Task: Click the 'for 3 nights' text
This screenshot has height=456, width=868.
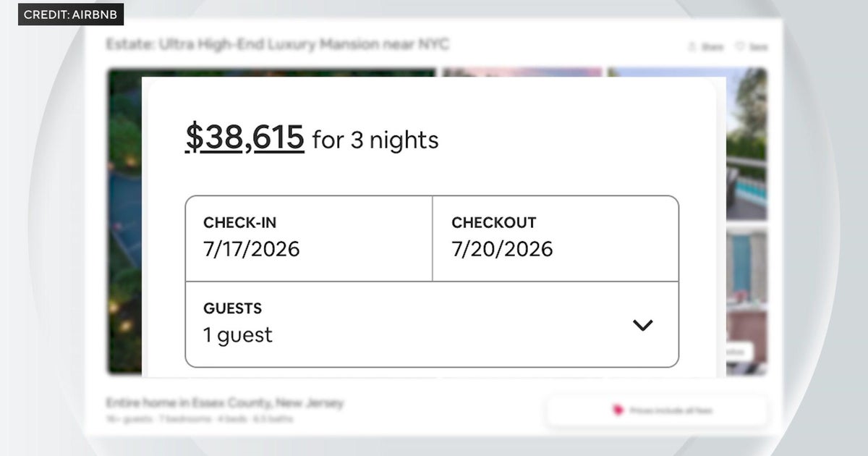Action: point(375,140)
